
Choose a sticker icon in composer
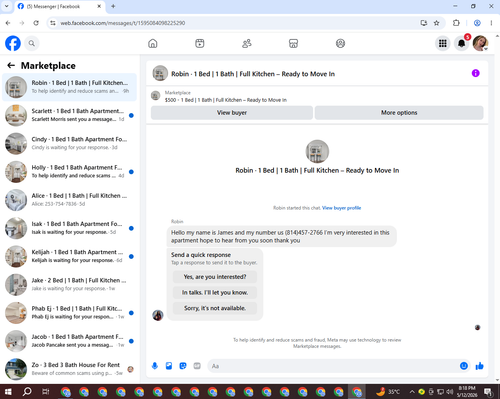tap(183, 366)
